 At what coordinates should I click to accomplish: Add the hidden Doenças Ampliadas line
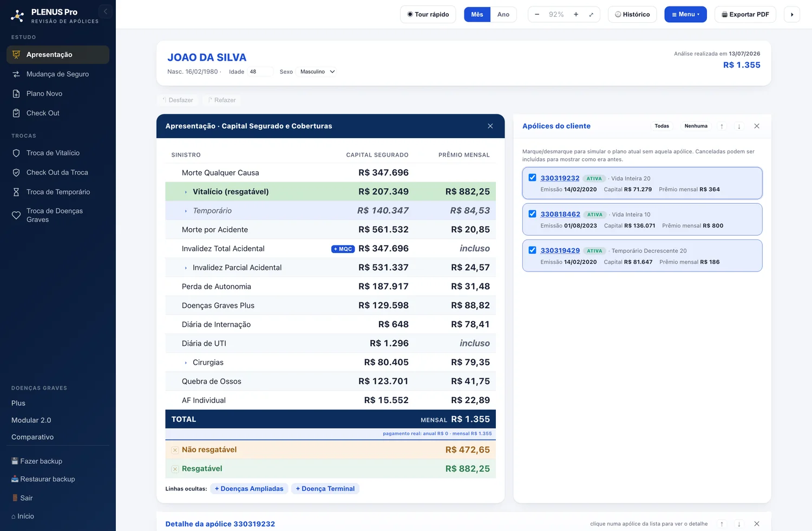coord(249,489)
